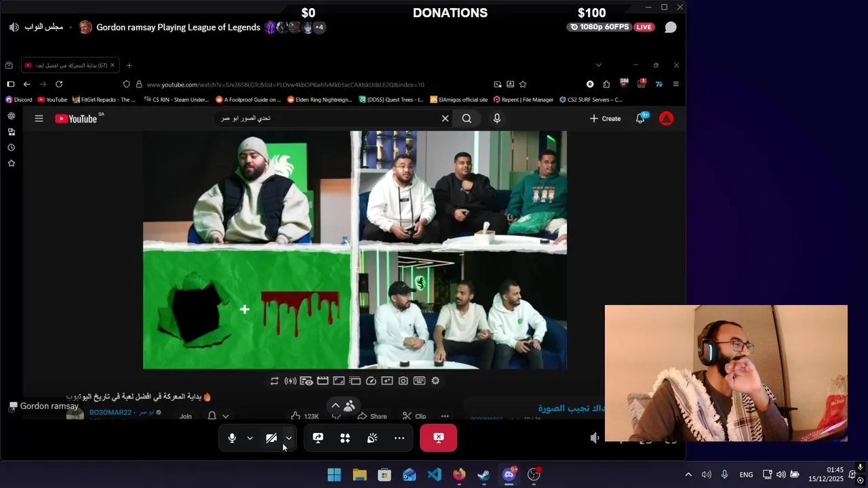
Task: Take a video screenshot camera icon
Action: click(403, 381)
